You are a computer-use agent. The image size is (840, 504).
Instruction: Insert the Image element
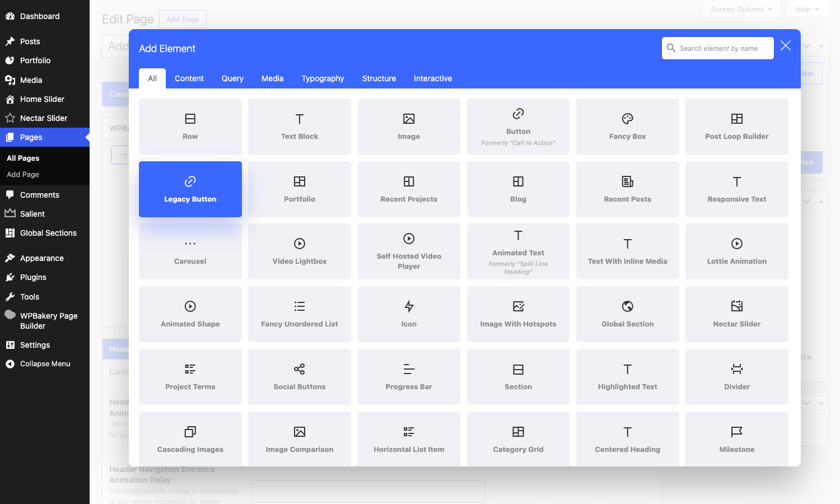click(409, 127)
